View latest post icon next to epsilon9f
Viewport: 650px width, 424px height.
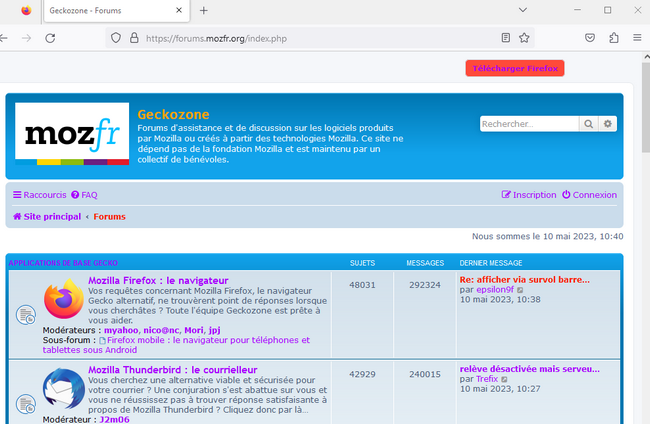coord(520,290)
